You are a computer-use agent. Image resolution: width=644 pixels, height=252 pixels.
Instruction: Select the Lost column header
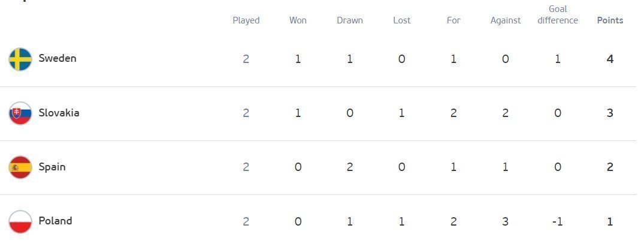[402, 20]
